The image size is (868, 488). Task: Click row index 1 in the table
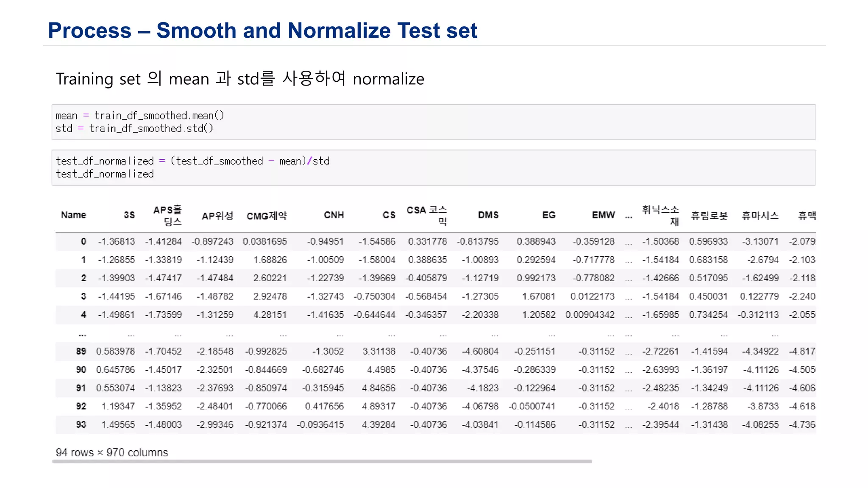(x=83, y=260)
